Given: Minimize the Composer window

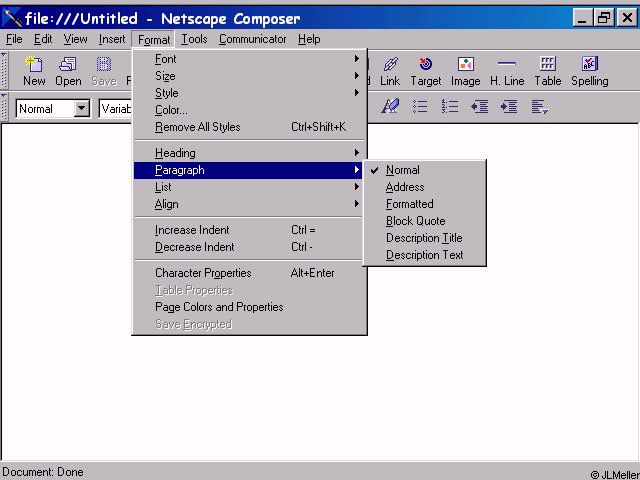Looking at the screenshot, I should 582,18.
